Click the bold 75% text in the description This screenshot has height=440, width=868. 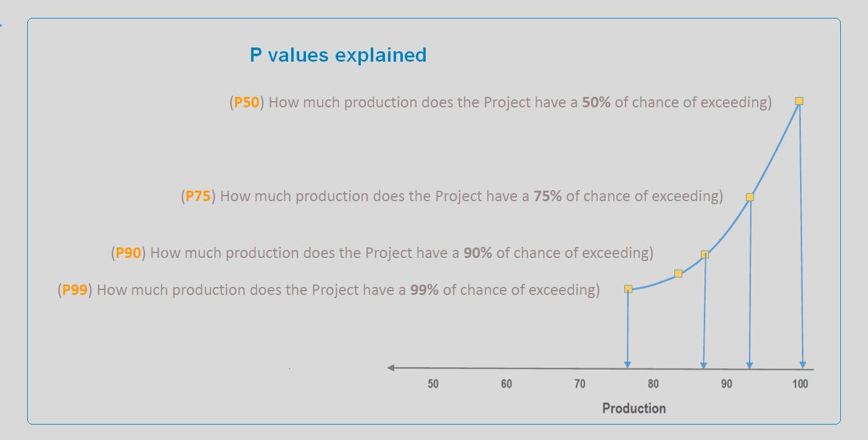[x=548, y=196]
